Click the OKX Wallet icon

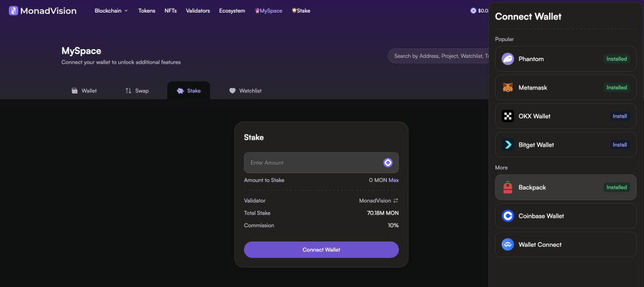(x=508, y=116)
